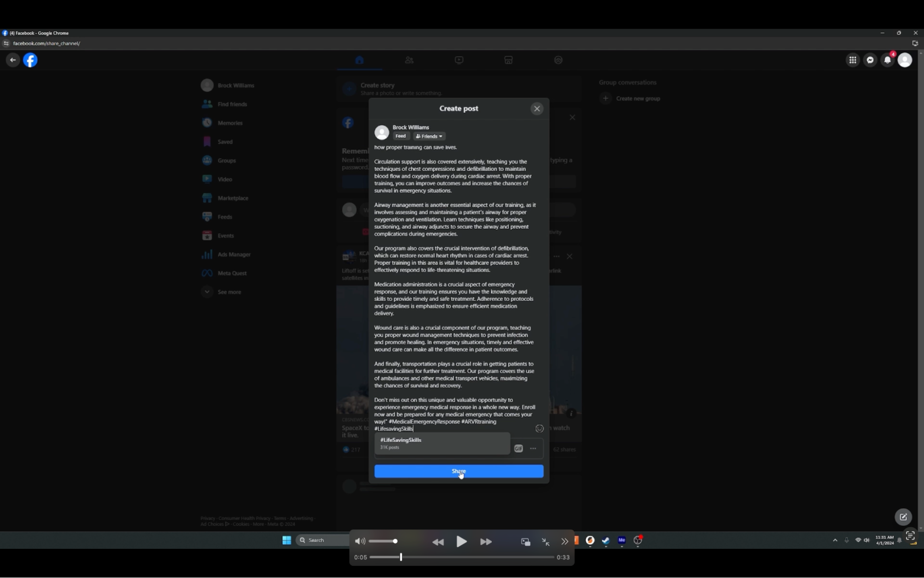Open the Home tab icon
Screen dimensions: 924x578
coord(360,60)
